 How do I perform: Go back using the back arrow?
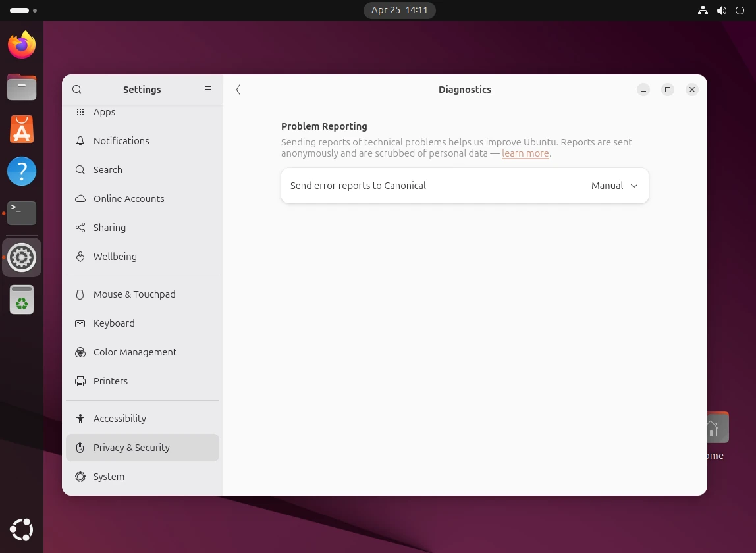(238, 90)
